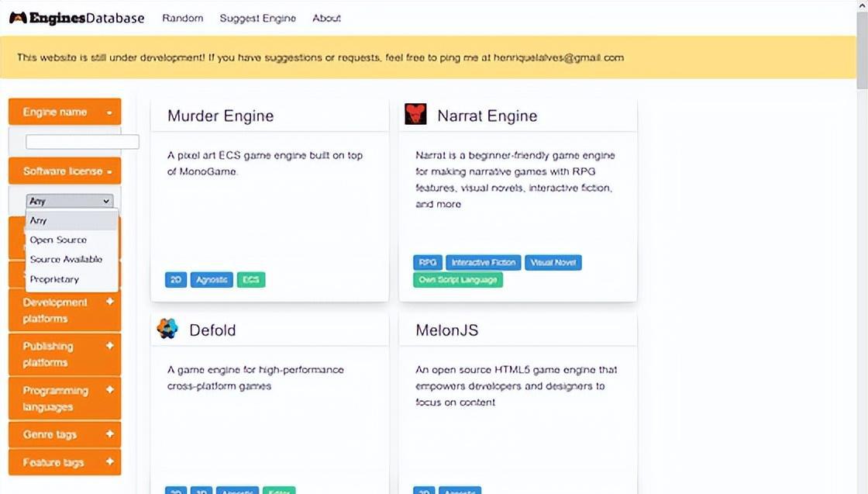Viewport: 868px width, 494px height.
Task: Click the Interactive Fiction tag
Action: tap(484, 262)
